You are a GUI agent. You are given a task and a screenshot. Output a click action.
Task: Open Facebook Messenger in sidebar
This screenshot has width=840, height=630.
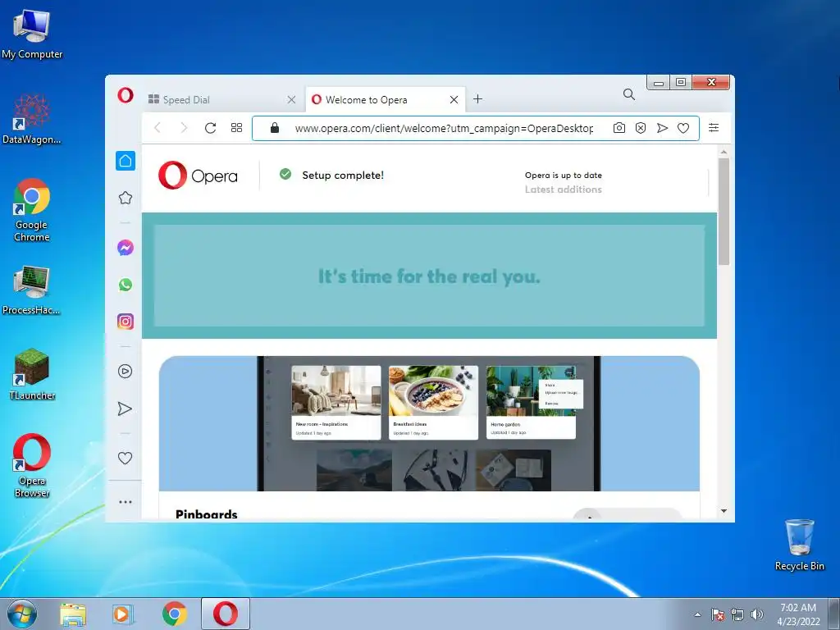coord(126,248)
